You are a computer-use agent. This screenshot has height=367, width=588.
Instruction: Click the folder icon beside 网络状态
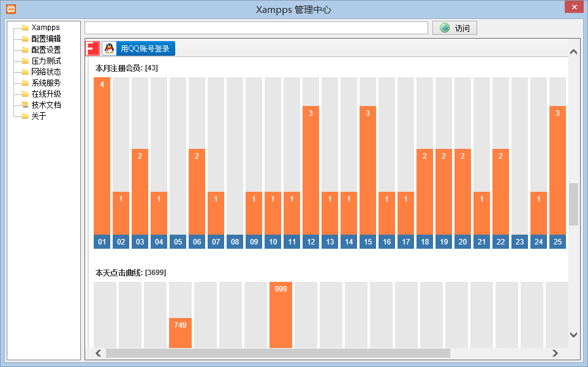[25, 72]
